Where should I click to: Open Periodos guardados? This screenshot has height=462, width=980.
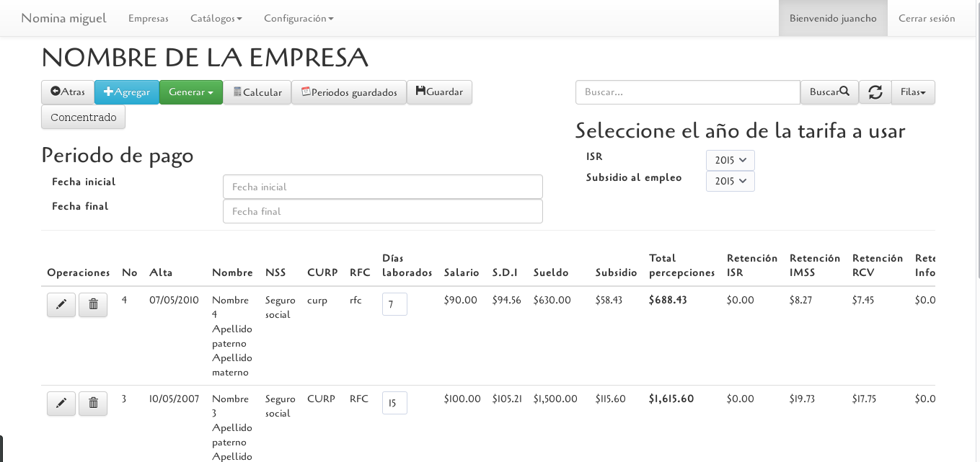pyautogui.click(x=349, y=92)
